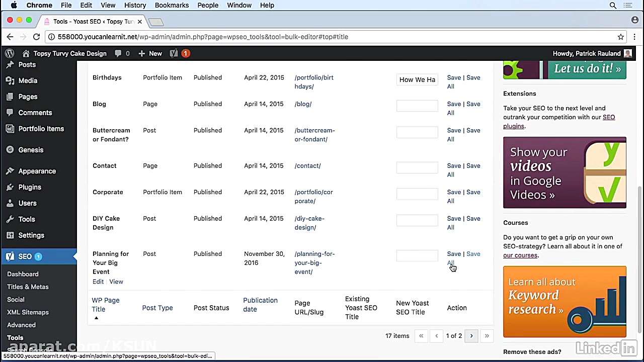Click Save All in Planning row
Viewport: 644px width, 362px height.
pyautogui.click(x=464, y=258)
